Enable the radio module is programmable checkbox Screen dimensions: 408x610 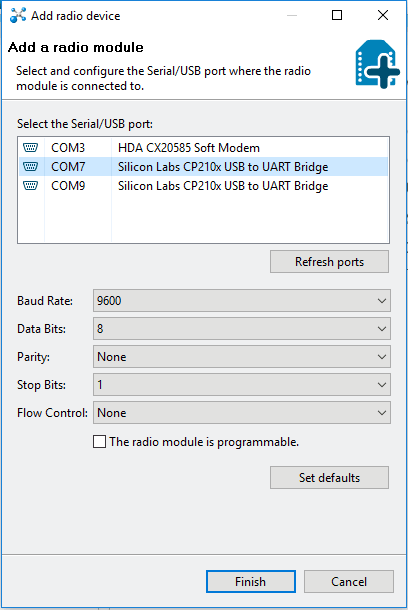pos(99,442)
